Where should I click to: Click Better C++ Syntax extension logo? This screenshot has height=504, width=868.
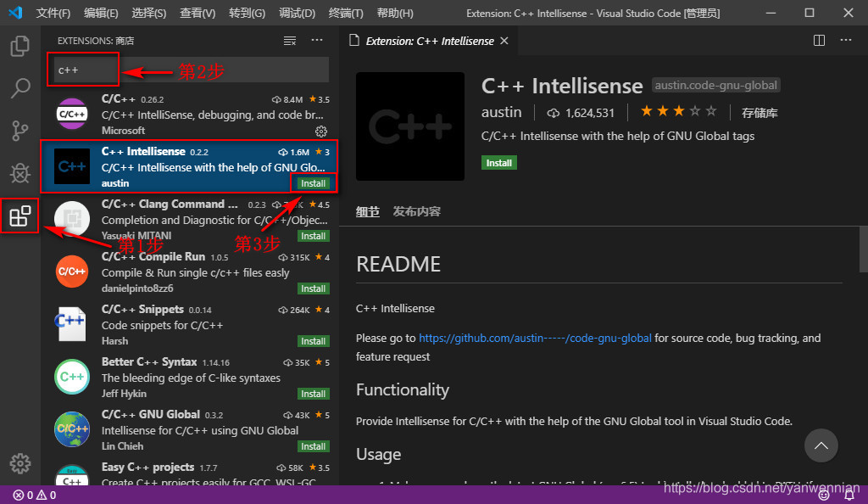tap(72, 377)
